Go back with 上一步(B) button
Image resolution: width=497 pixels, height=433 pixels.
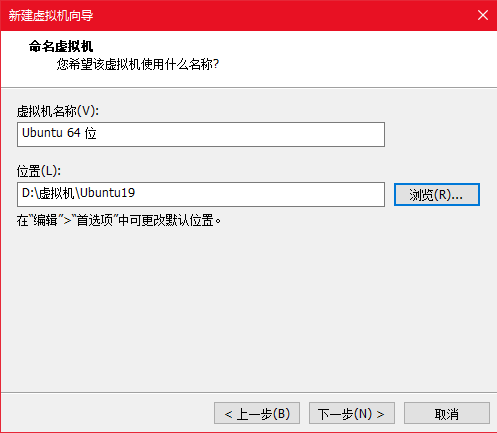click(257, 413)
